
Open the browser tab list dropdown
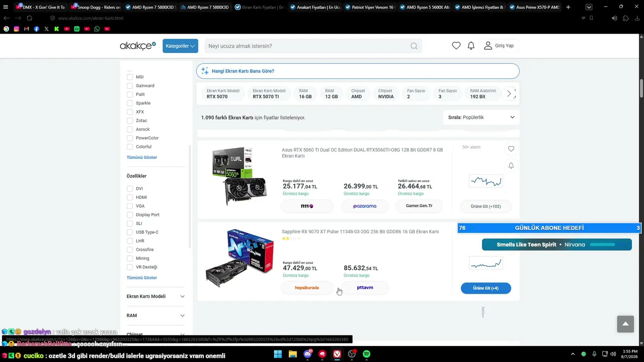coord(589,7)
